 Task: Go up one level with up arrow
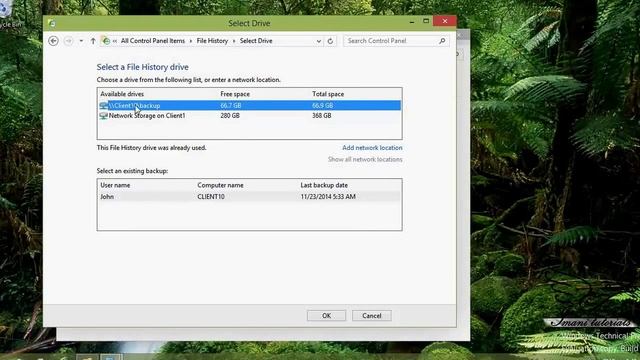(x=93, y=41)
